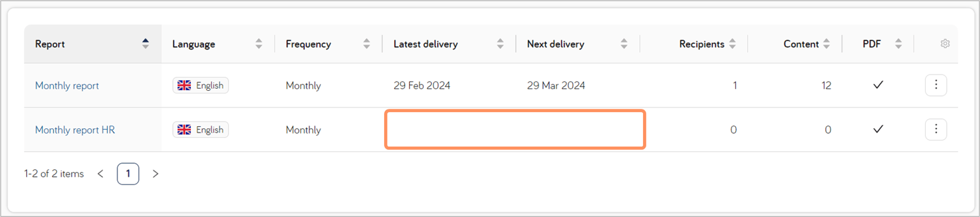980x217 pixels.
Task: Sort by Content column arrows
Action: (827, 44)
